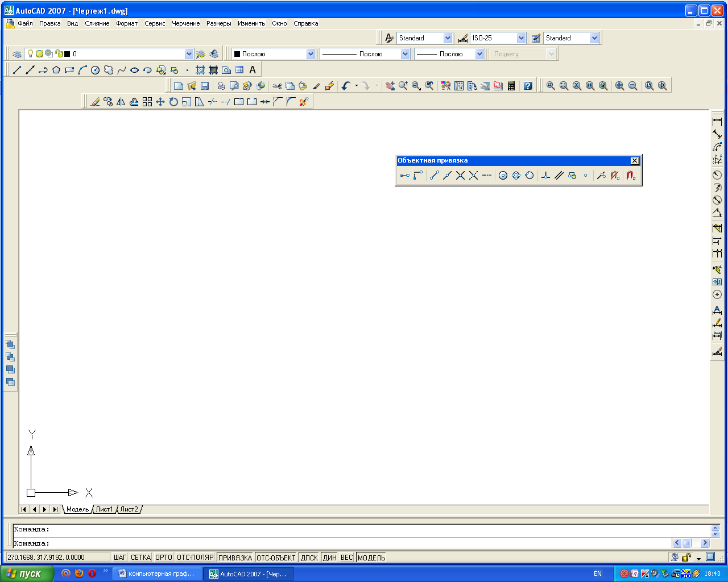The image size is (728, 582).
Task: Switch to the Лист1 layout tab
Action: [104, 509]
